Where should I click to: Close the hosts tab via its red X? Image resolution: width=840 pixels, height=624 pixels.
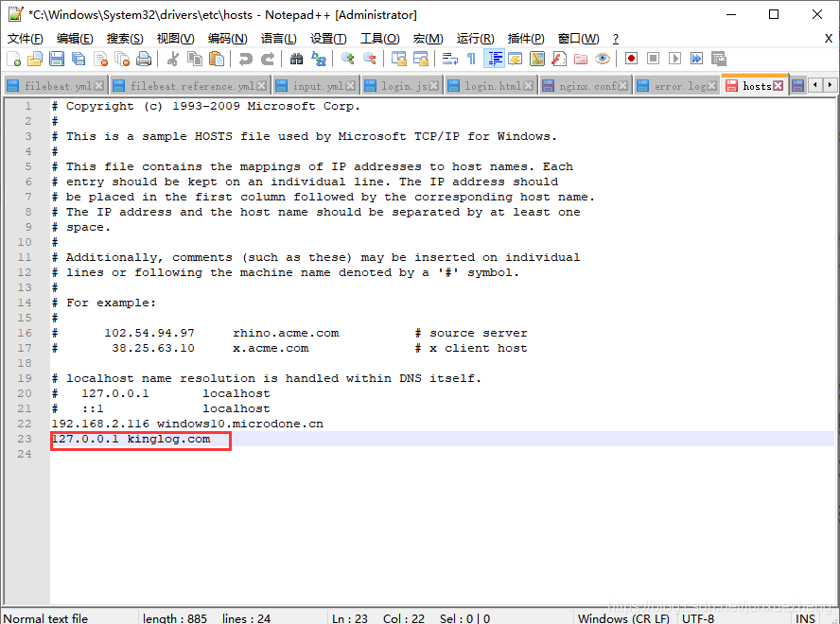pyautogui.click(x=779, y=86)
